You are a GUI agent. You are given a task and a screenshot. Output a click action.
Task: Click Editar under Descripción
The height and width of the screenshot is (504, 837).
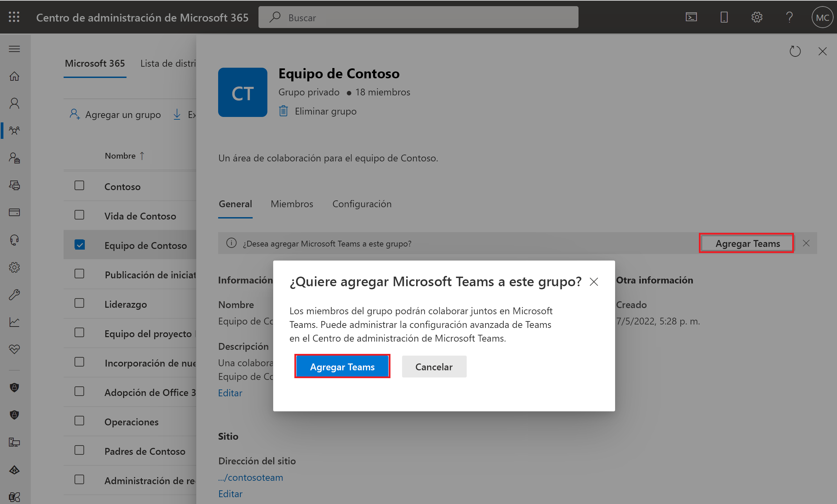pyautogui.click(x=230, y=393)
